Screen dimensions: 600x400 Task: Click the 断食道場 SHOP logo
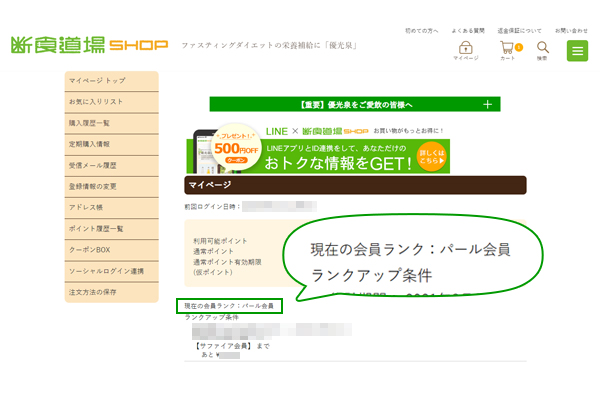(90, 45)
